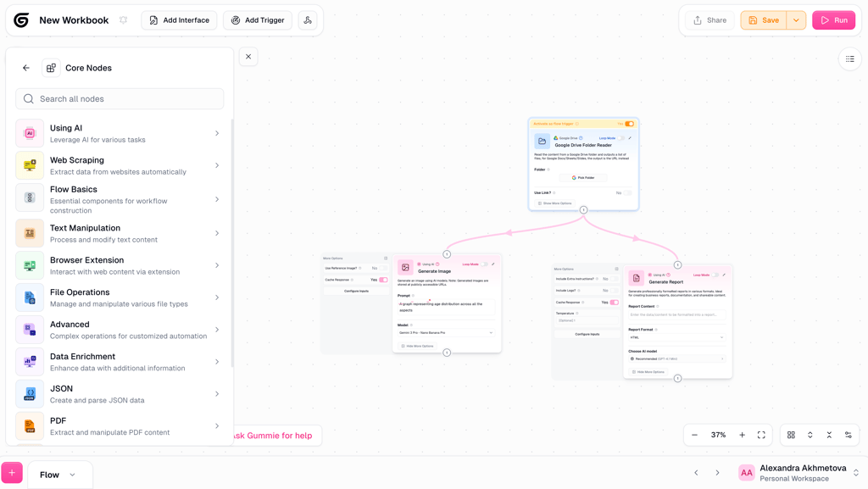
Task: Click the Add Trigger button
Action: [258, 20]
